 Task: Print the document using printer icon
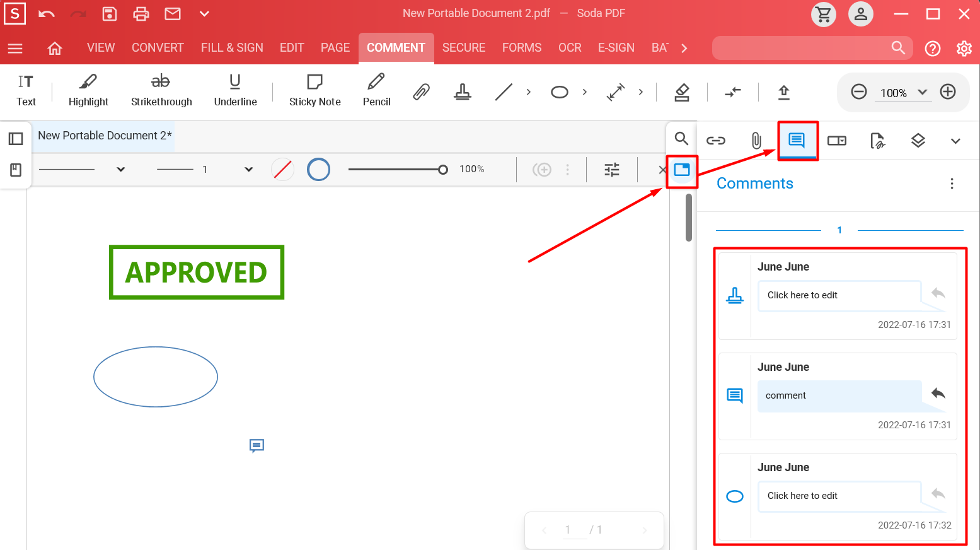(x=141, y=14)
